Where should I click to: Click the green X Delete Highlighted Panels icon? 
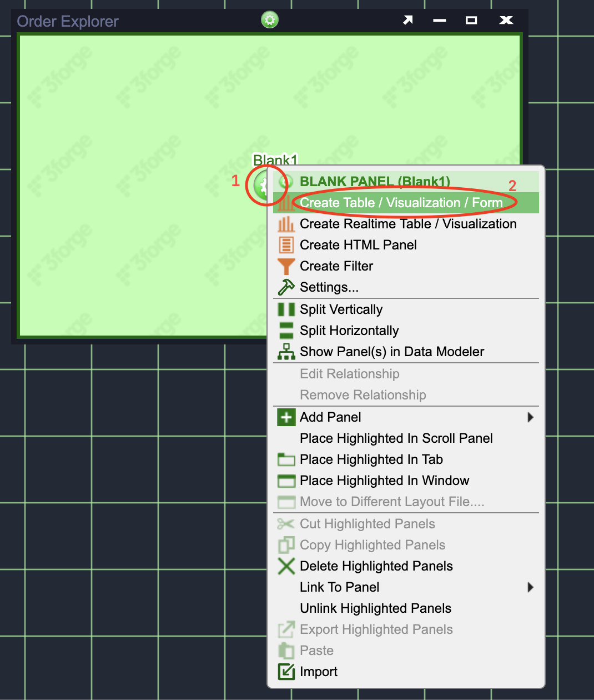tap(286, 566)
